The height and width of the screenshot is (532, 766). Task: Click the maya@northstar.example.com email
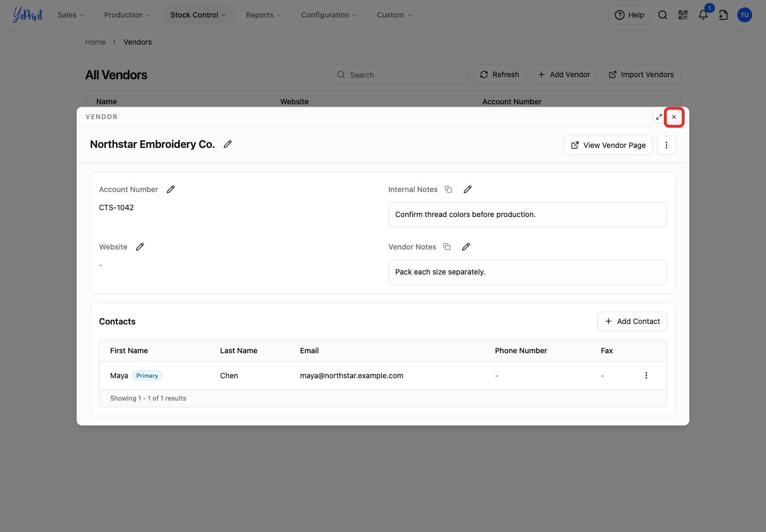click(352, 376)
